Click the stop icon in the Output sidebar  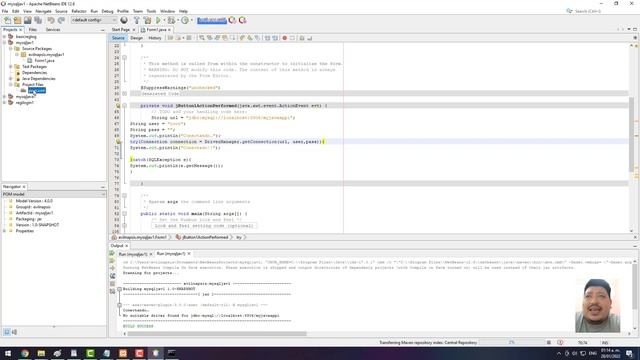pos(112,284)
